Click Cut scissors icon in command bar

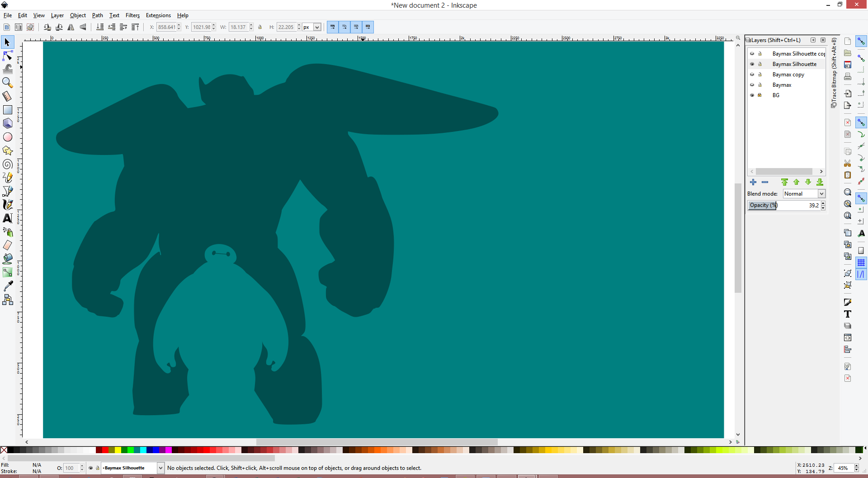click(x=848, y=163)
